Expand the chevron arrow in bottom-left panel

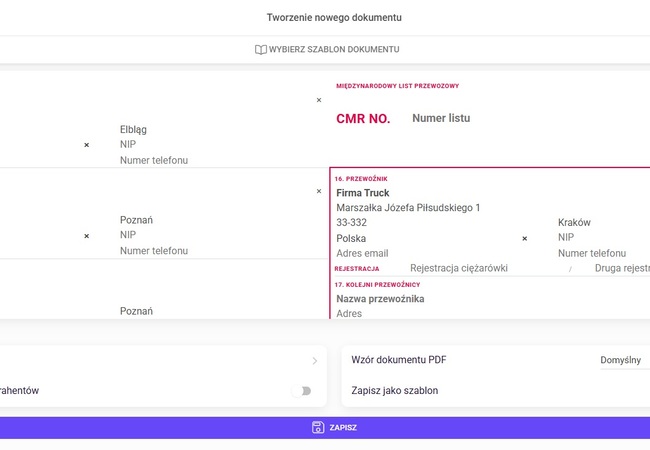click(314, 361)
